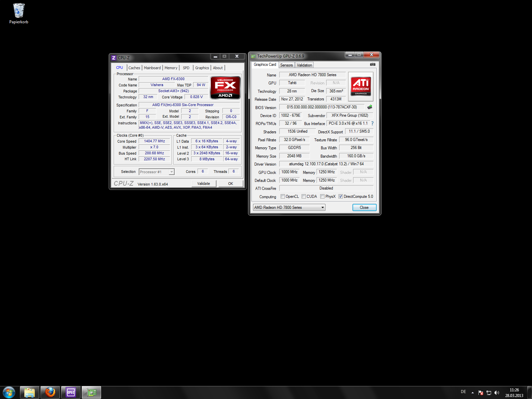Switch to the SPD tab in CPU-Z
Screen dimensions: 532x399
click(x=186, y=68)
